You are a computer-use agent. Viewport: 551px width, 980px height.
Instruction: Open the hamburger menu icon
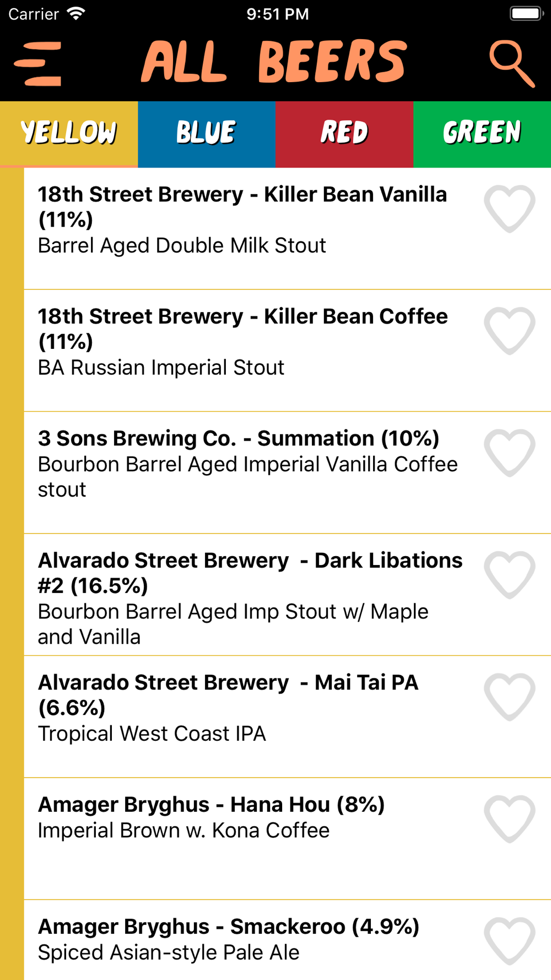click(37, 64)
